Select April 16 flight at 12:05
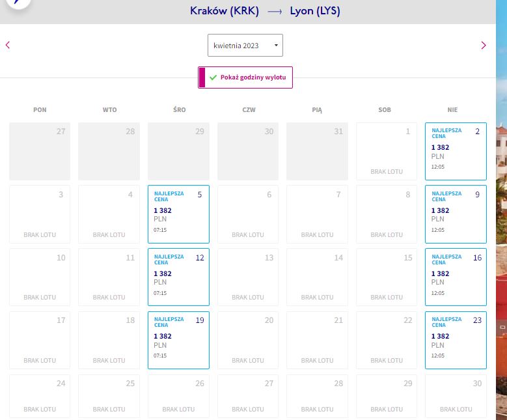Viewport: 507px width, 420px height. (x=456, y=277)
